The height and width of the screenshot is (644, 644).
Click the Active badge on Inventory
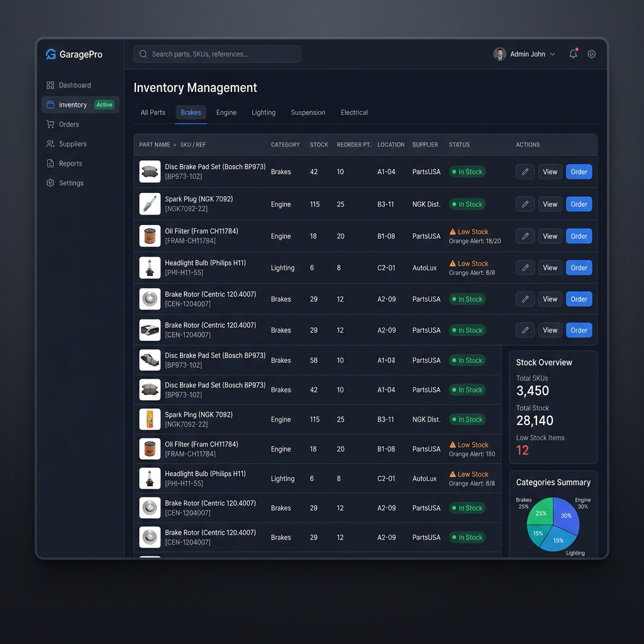[x=104, y=104]
